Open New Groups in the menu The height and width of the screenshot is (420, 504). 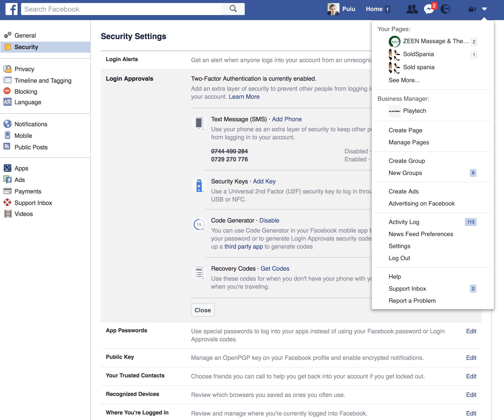tap(405, 173)
